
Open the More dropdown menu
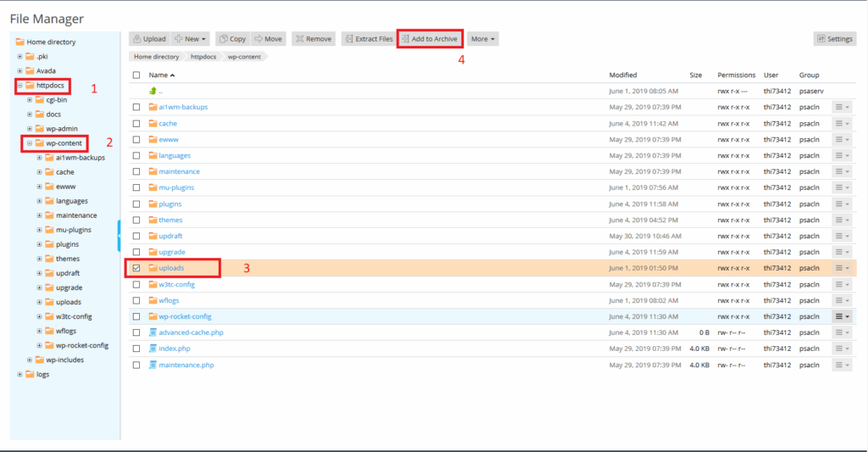click(482, 39)
